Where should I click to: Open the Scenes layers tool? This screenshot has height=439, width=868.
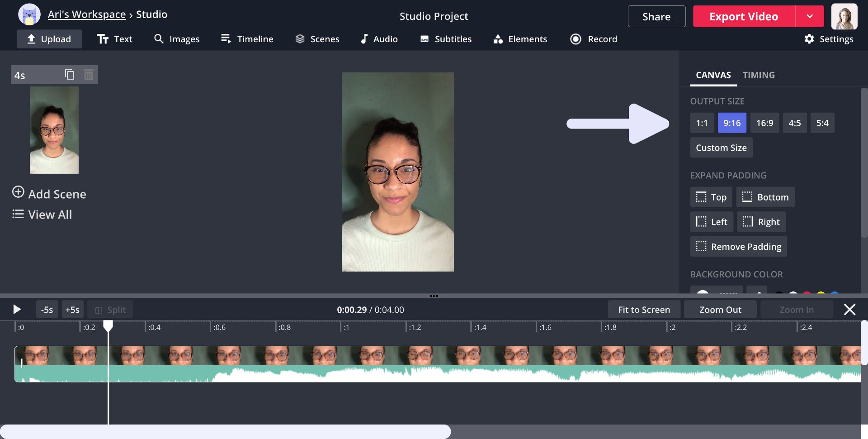click(x=317, y=39)
